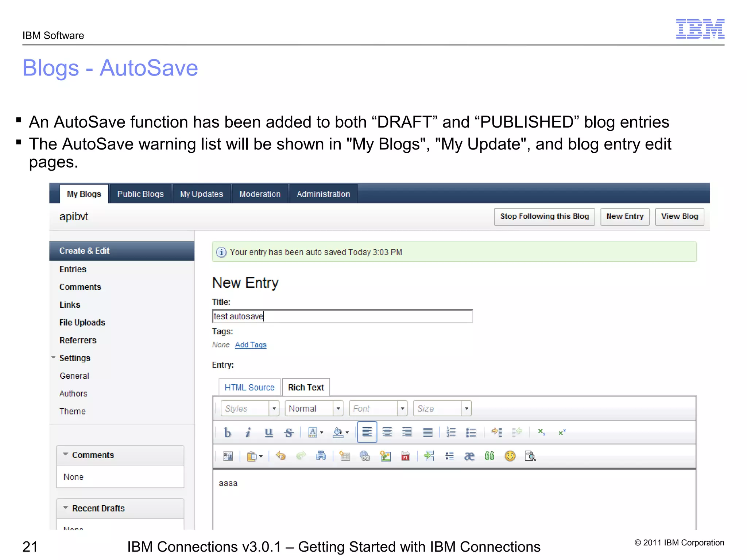Insert Flash content

(405, 456)
